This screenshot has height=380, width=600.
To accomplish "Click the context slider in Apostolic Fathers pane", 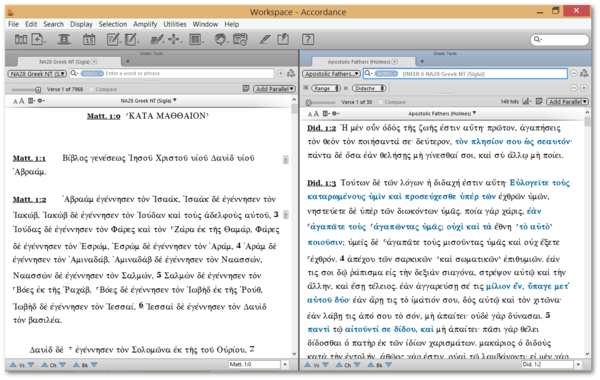I will click(321, 103).
